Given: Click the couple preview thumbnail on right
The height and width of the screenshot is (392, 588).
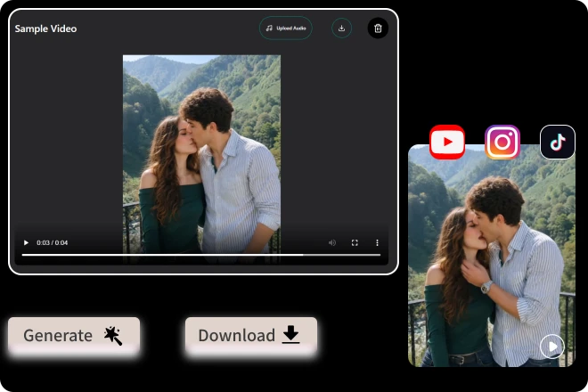Looking at the screenshot, I should 492,256.
